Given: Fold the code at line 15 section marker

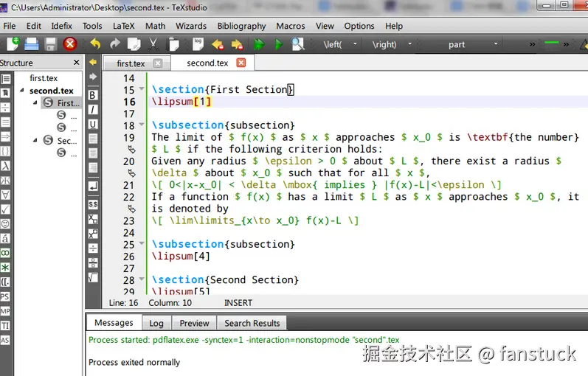Looking at the screenshot, I should [x=142, y=89].
